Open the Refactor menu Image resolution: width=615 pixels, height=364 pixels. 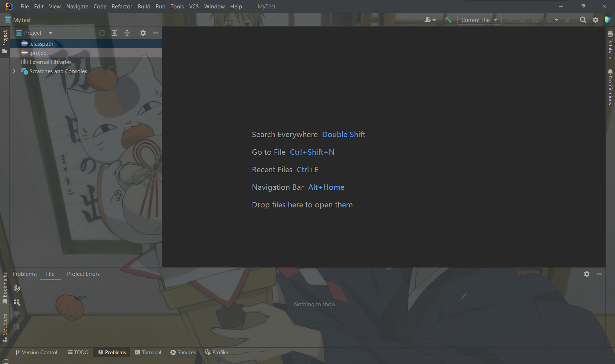tap(122, 7)
